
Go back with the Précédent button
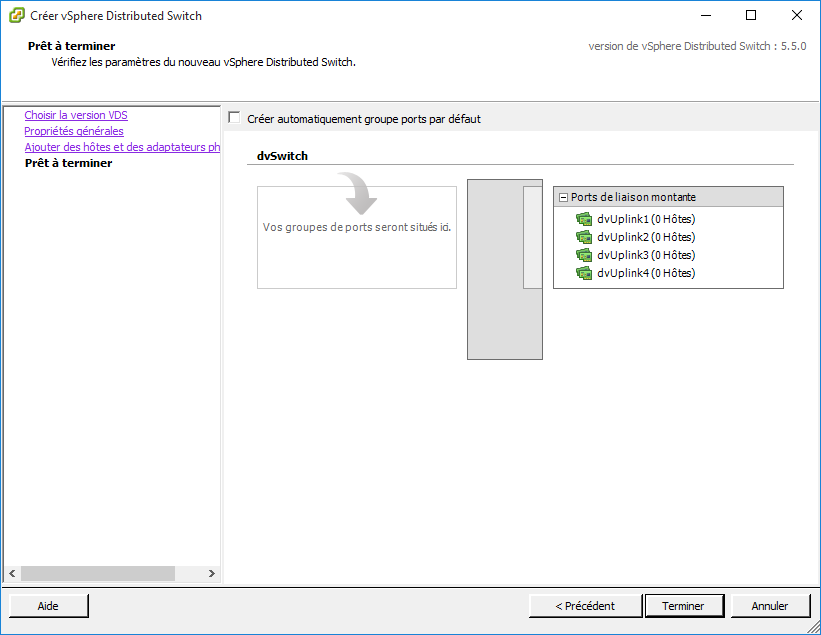[x=585, y=605]
